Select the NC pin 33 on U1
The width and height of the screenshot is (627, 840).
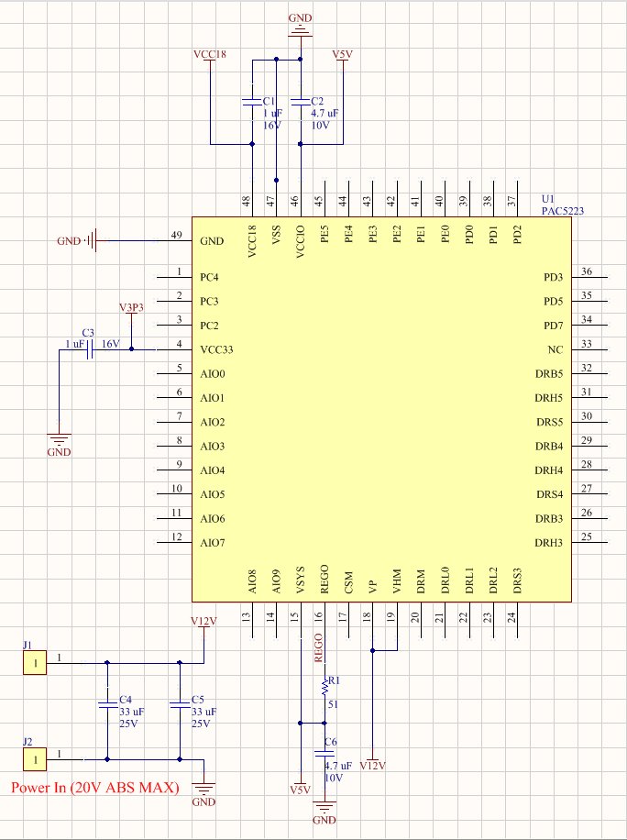[587, 349]
